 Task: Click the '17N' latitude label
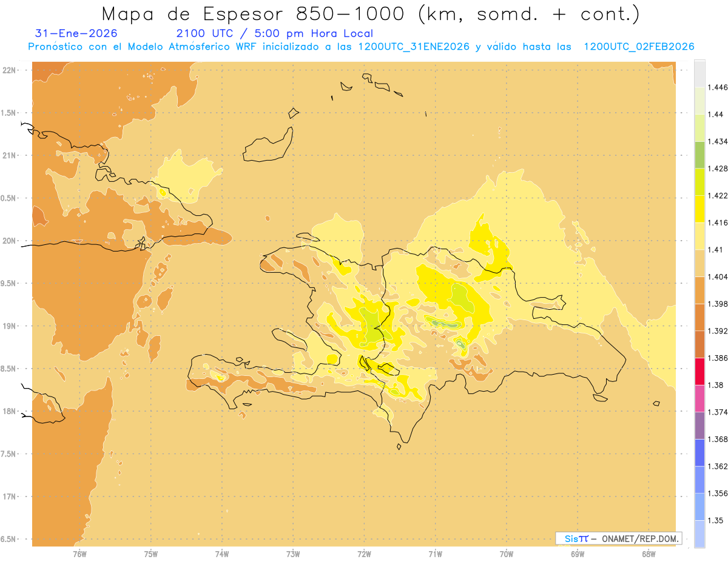10,497
